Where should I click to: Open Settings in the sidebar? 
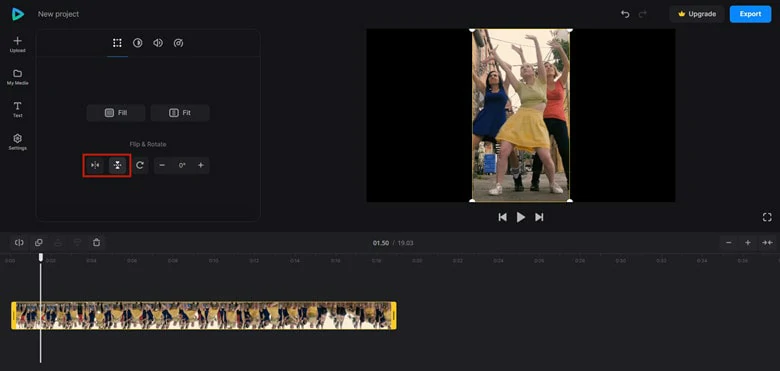point(17,142)
